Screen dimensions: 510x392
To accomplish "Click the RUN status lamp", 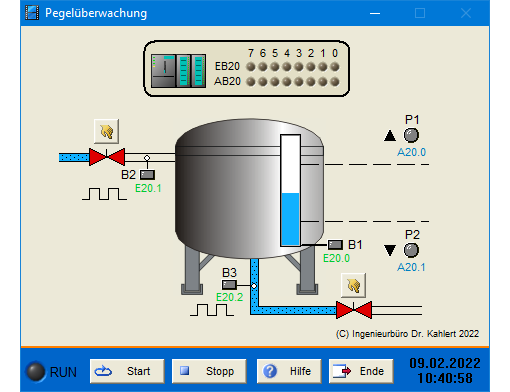I will pyautogui.click(x=36, y=372).
